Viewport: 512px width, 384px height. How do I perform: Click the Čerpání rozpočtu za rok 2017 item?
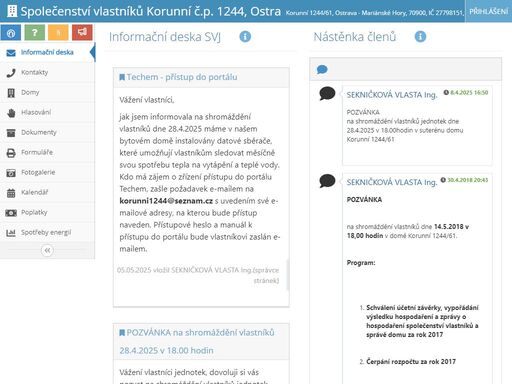411,362
